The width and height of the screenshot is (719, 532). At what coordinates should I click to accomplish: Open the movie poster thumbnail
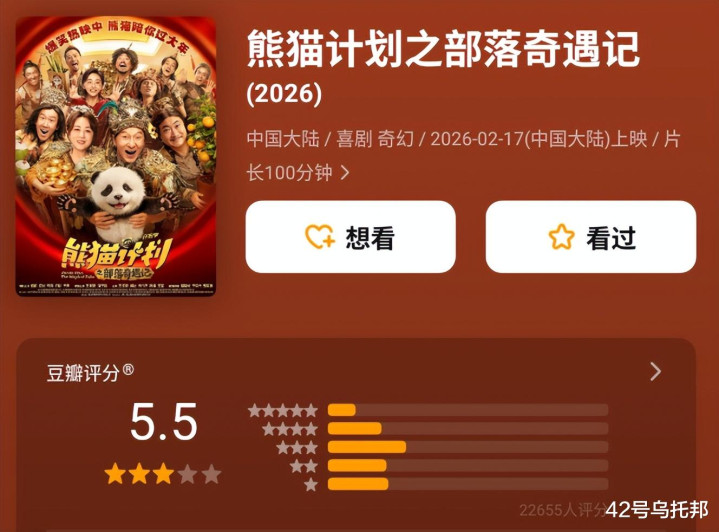(116, 156)
